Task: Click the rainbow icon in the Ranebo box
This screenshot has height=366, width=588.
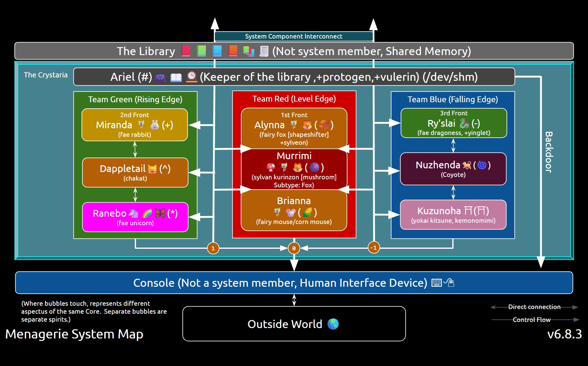Action: (x=147, y=213)
